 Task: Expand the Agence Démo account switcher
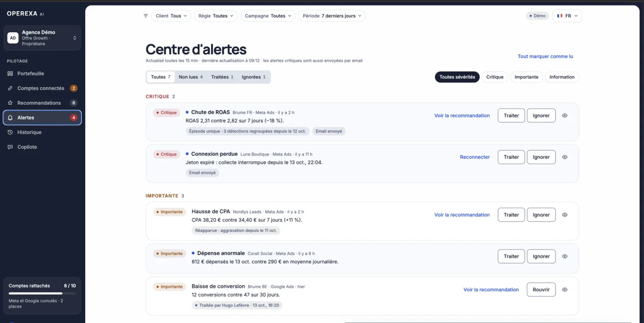(x=42, y=38)
